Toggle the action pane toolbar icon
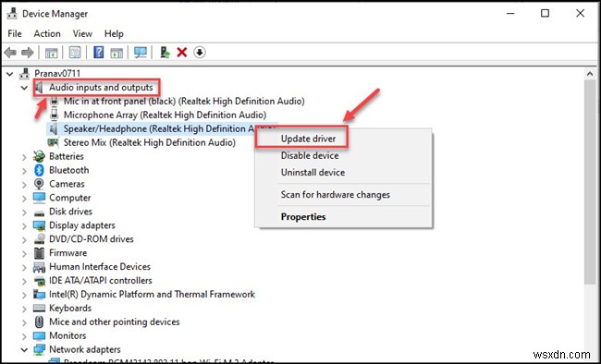This screenshot has width=601, height=364. [x=117, y=53]
